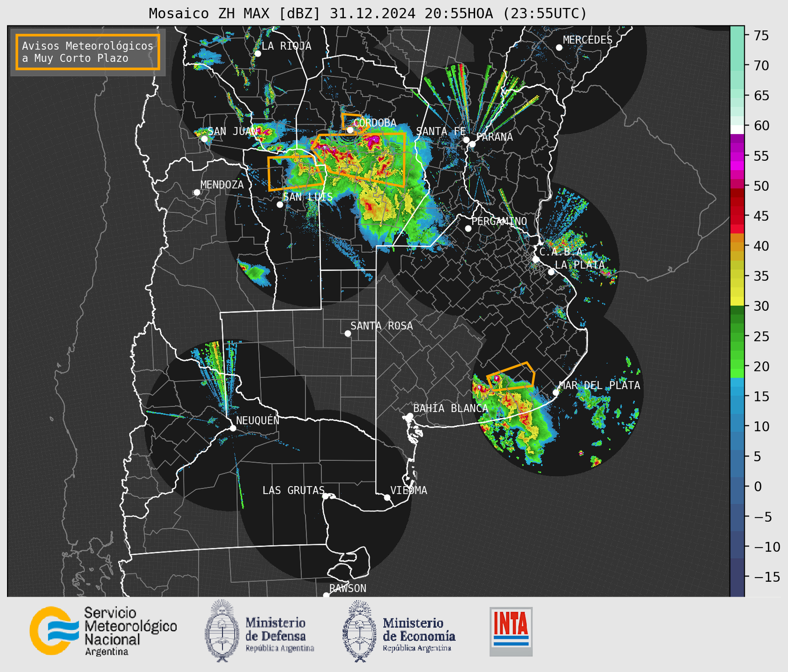Click the NEUQUÉN city label

point(257,420)
